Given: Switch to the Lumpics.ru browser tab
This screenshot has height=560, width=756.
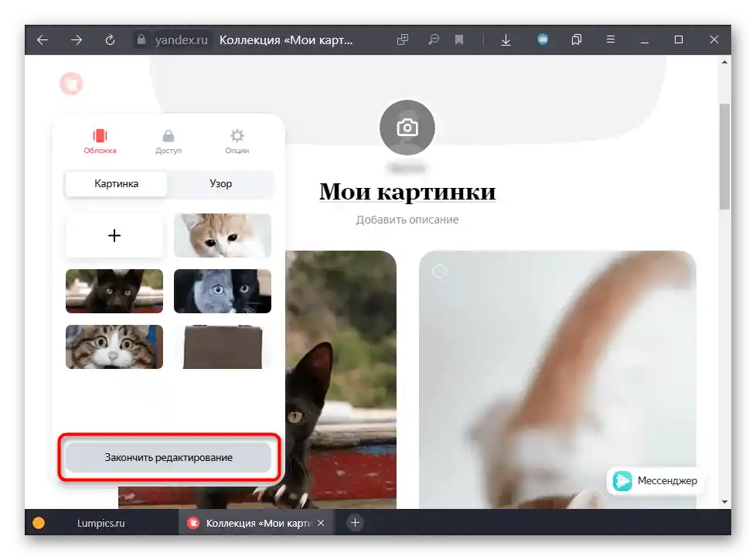Looking at the screenshot, I should 100,523.
